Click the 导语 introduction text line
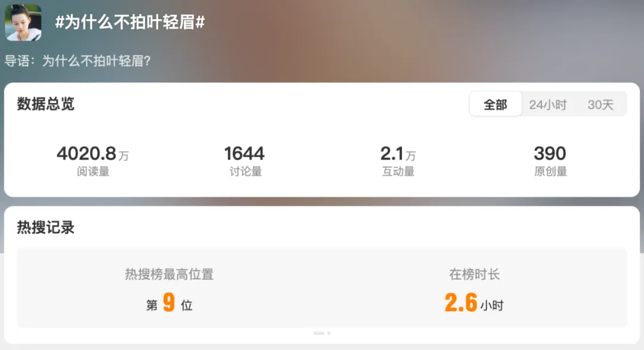 click(78, 61)
